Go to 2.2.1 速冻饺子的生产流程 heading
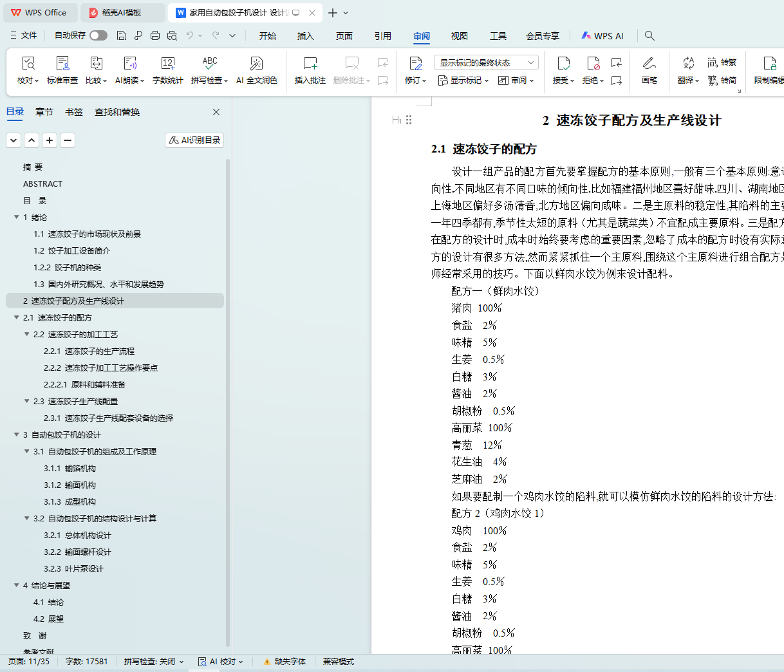Viewport: 784px width, 672px height. tap(99, 351)
